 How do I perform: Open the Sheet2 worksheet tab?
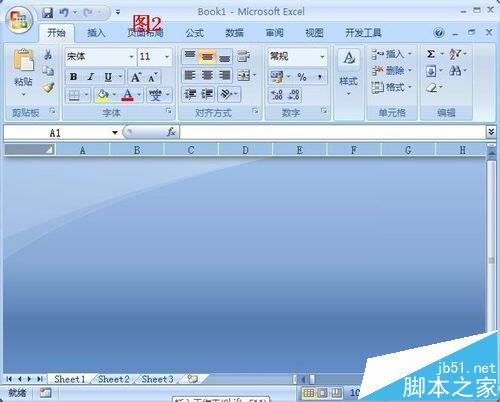(114, 379)
